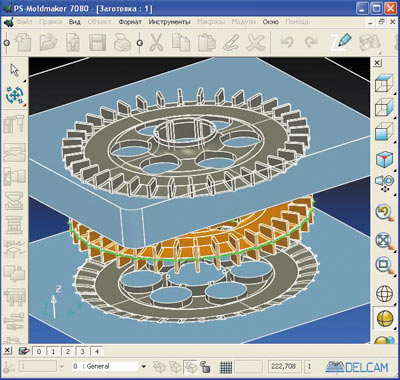Expand the edit toolbar handle circle
400x380 pixels.
point(140,43)
